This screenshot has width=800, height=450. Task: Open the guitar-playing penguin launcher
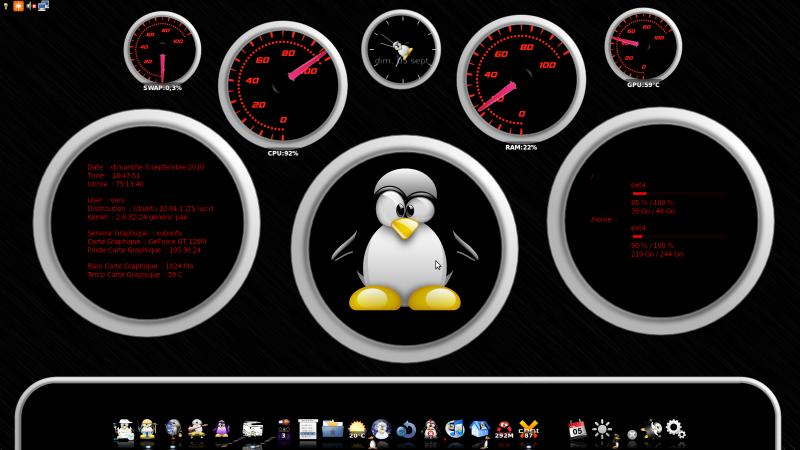[x=197, y=429]
